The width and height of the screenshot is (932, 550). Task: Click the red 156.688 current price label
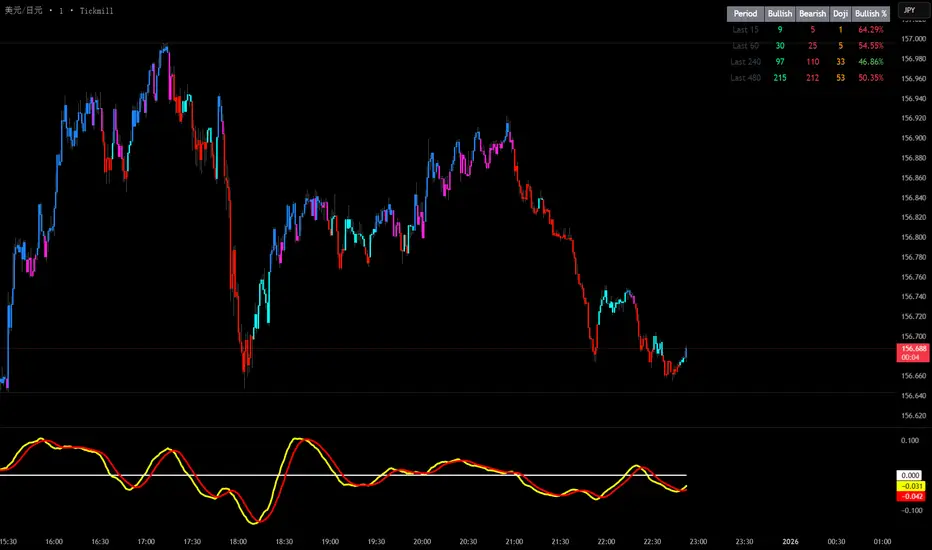tap(913, 353)
